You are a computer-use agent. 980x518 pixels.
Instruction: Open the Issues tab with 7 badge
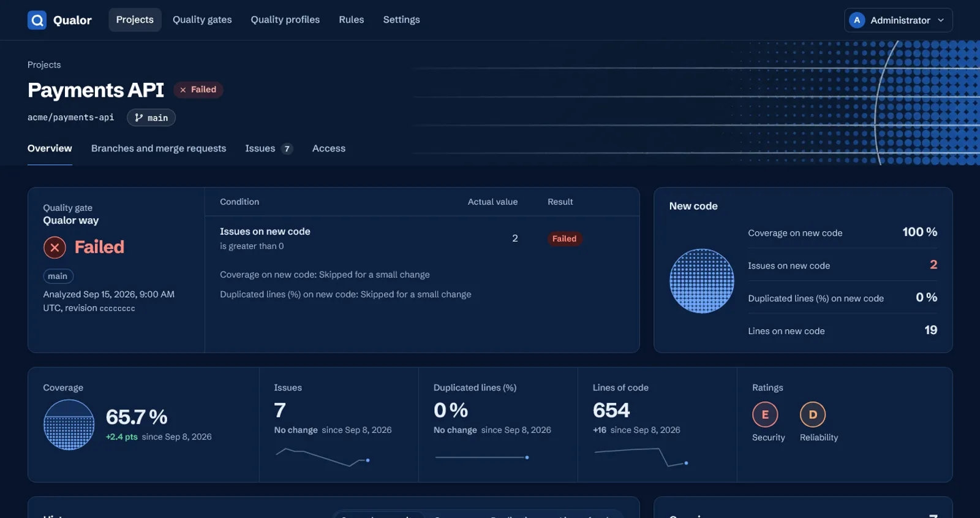269,148
